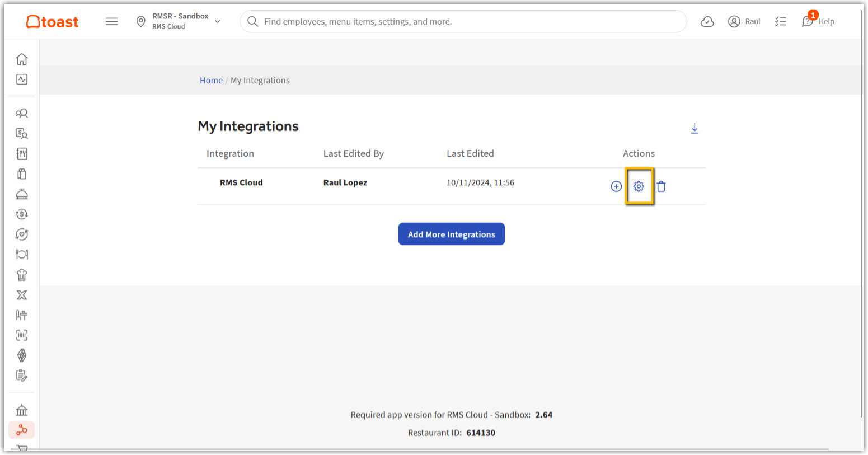Open the plate with cutlery icon

click(22, 255)
